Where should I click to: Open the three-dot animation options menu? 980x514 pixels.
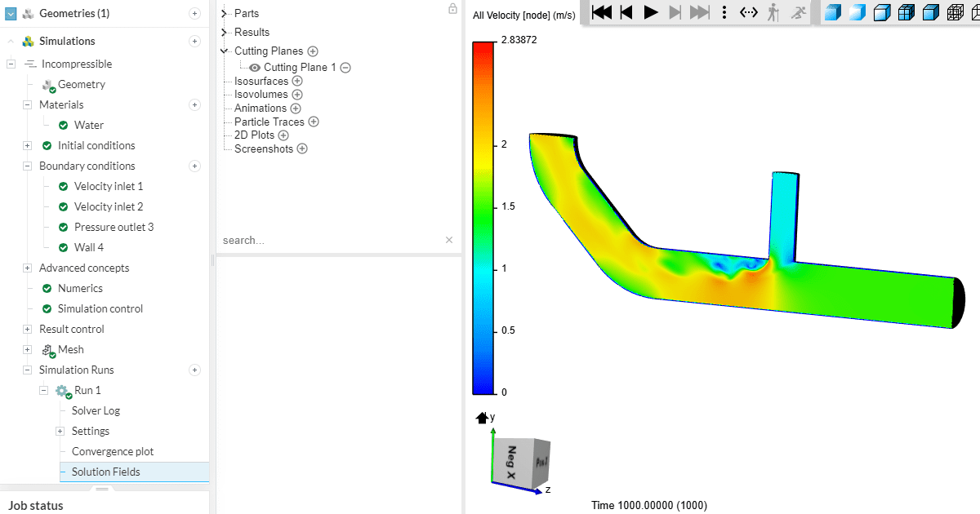(724, 12)
